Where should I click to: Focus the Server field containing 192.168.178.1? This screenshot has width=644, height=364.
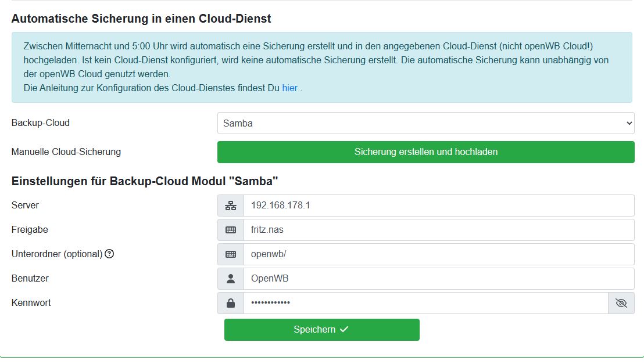click(439, 206)
